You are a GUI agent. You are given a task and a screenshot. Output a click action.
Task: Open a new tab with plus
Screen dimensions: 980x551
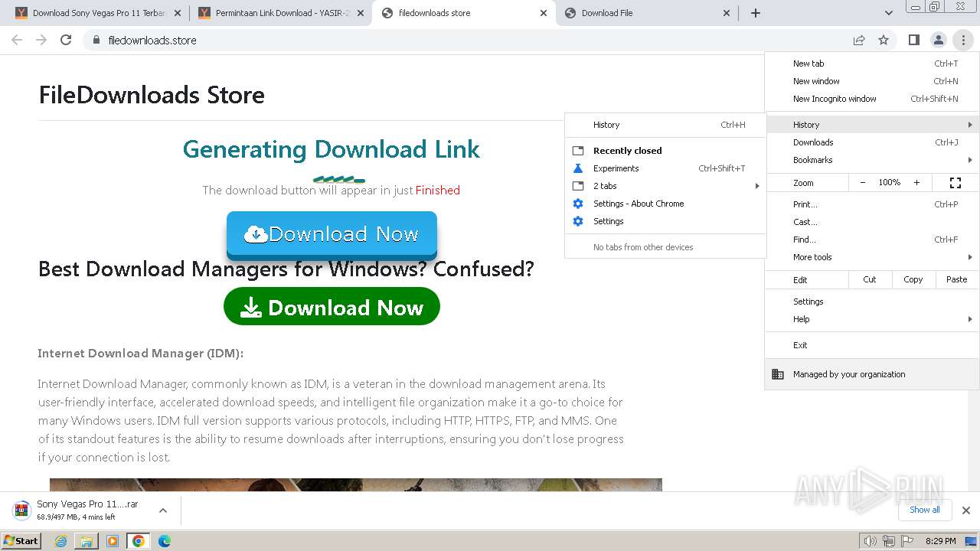tap(756, 13)
